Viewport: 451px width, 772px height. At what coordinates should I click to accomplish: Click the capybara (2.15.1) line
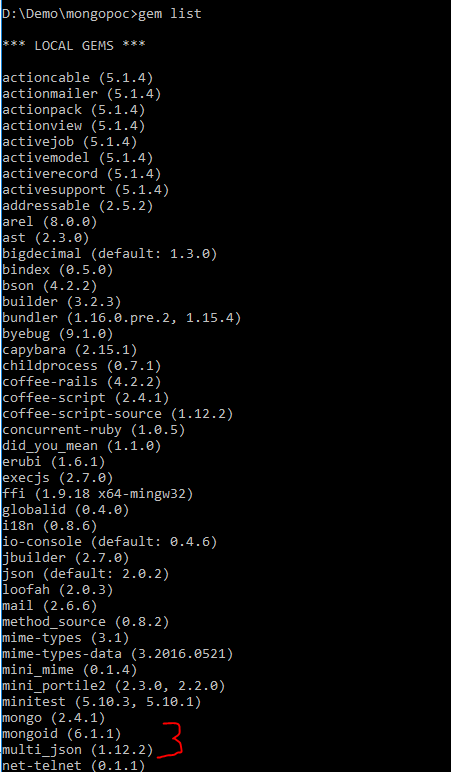click(70, 350)
